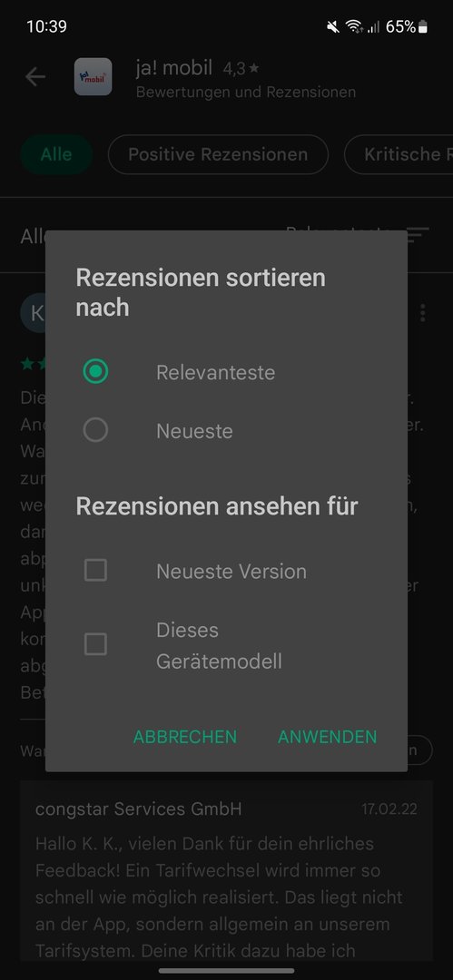Tap the bottom navigation gesture handle
453x980 pixels.
(227, 971)
